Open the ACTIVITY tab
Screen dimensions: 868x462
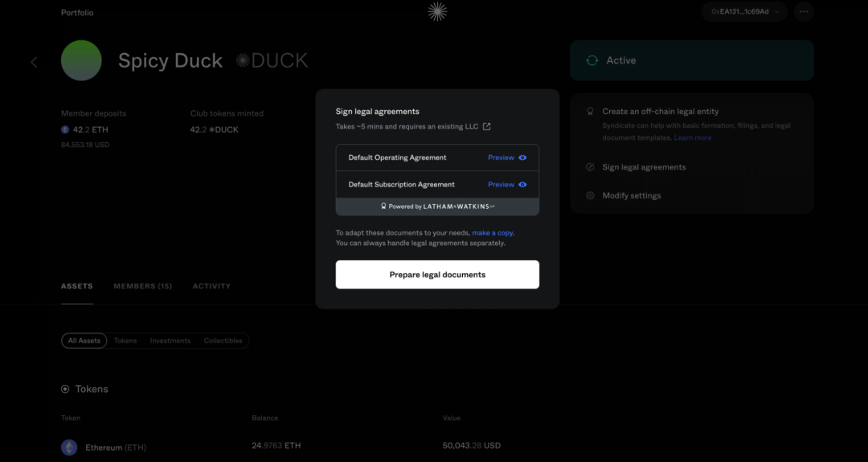[211, 286]
